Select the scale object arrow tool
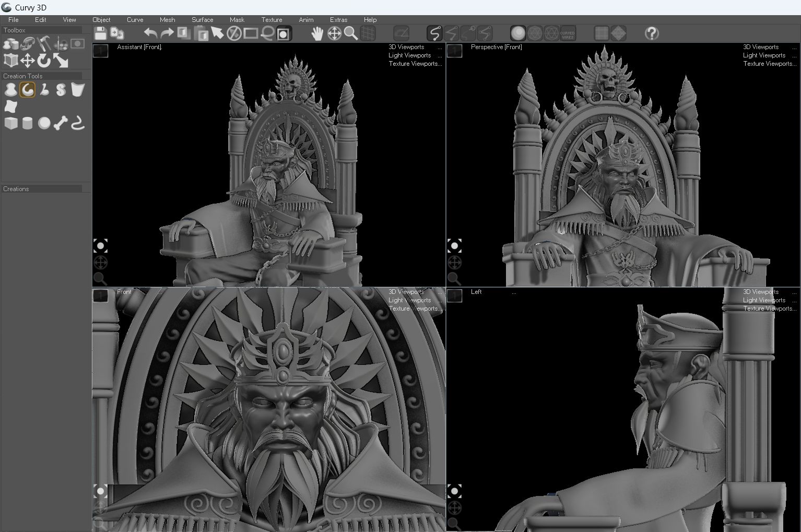801x532 pixels. tap(61, 61)
